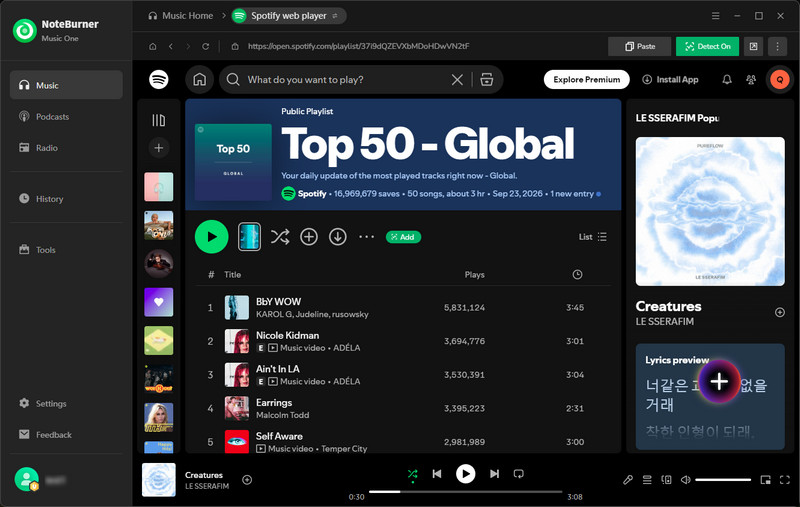Viewport: 800px width, 507px height.
Task: Open Connect to a device icon
Action: click(666, 479)
